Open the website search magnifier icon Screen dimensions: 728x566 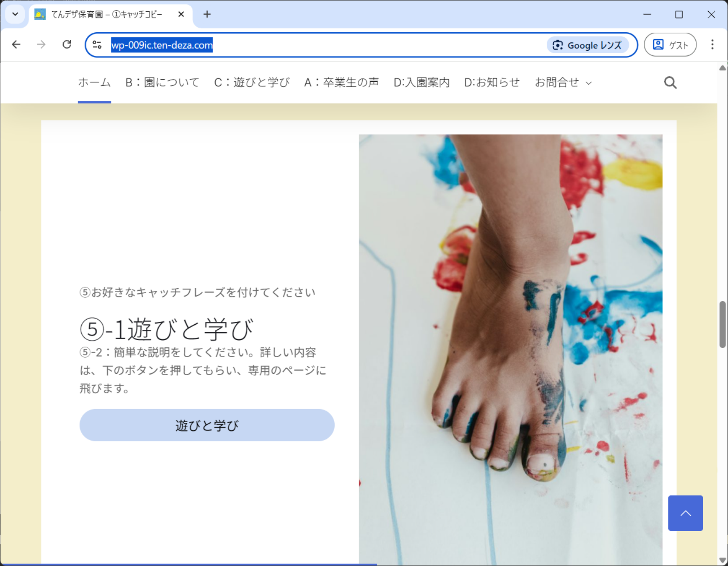pos(670,83)
